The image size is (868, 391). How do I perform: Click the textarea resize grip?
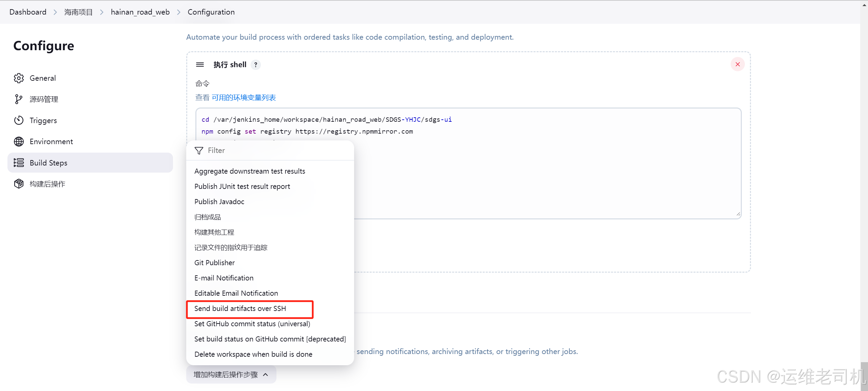738,214
